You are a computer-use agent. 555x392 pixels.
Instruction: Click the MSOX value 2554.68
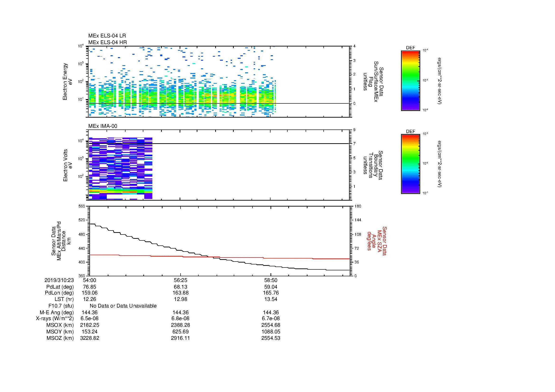pos(271,325)
